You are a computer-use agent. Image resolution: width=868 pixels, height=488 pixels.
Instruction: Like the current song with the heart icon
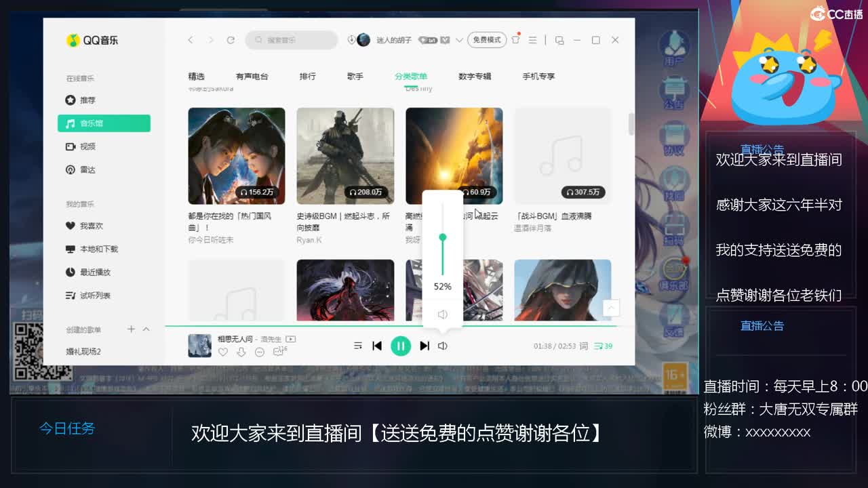(223, 352)
